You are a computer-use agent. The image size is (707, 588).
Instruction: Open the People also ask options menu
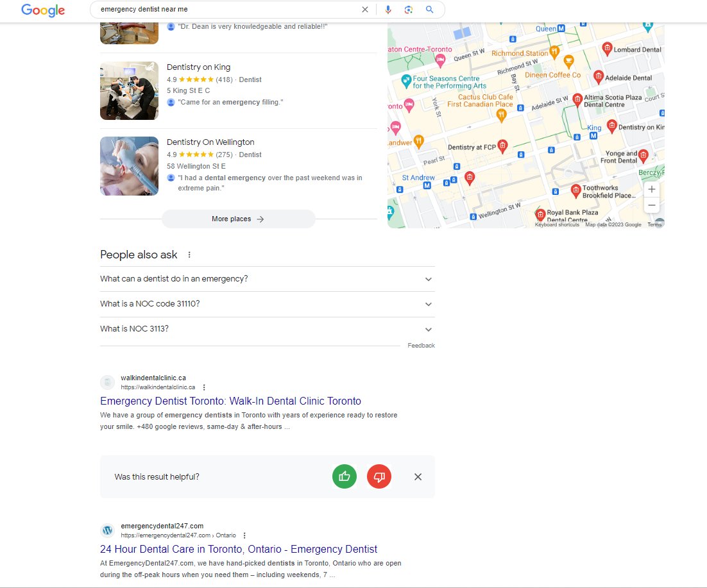tap(189, 255)
